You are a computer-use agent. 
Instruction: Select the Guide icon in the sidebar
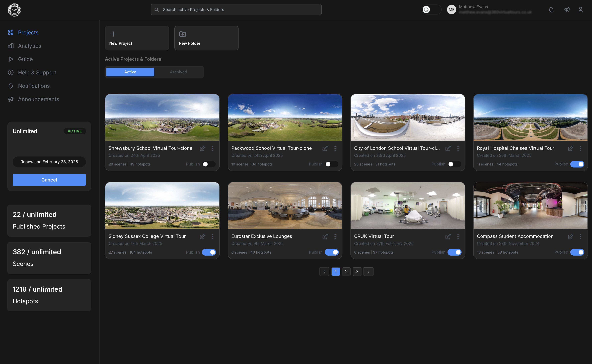(11, 59)
